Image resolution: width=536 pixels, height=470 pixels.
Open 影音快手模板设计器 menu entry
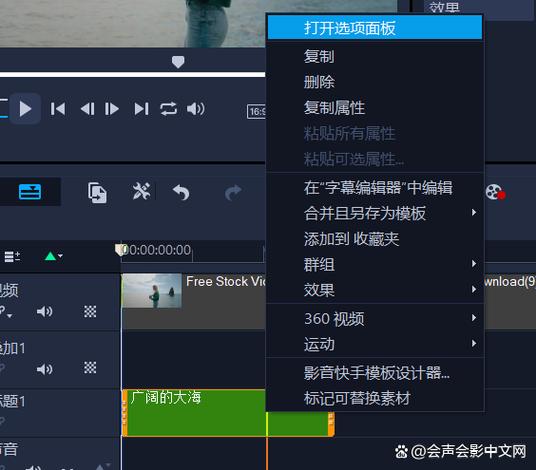[x=375, y=373]
